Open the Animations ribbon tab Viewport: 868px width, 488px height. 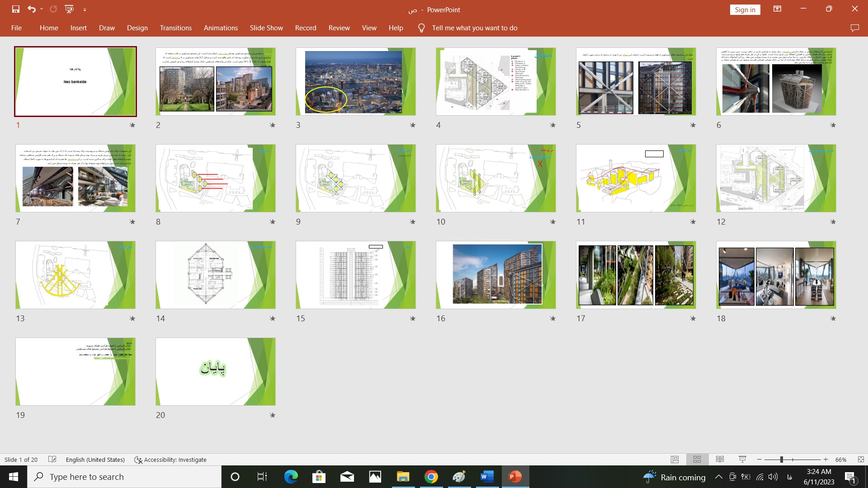221,28
